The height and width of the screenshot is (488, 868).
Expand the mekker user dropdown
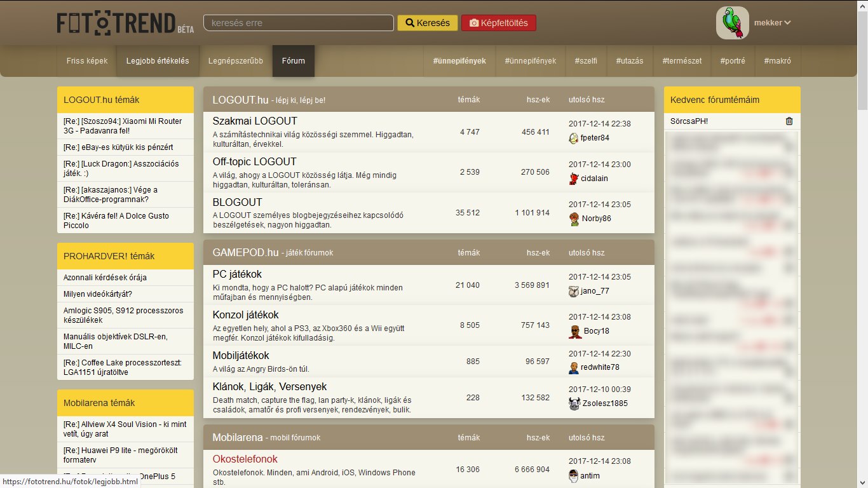tap(772, 23)
